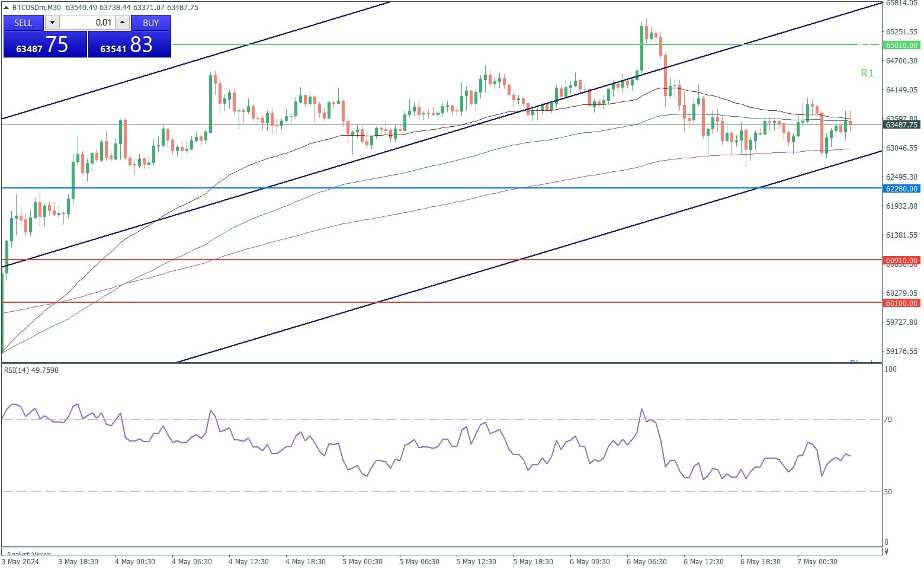Click the 6 May 18:30 time label

pyautogui.click(x=761, y=562)
